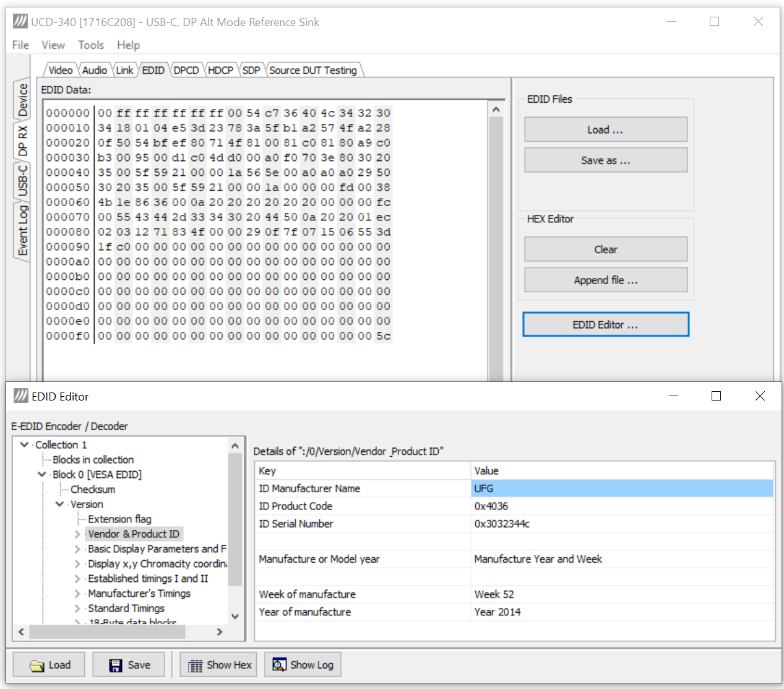Open the View menu

[x=53, y=45]
